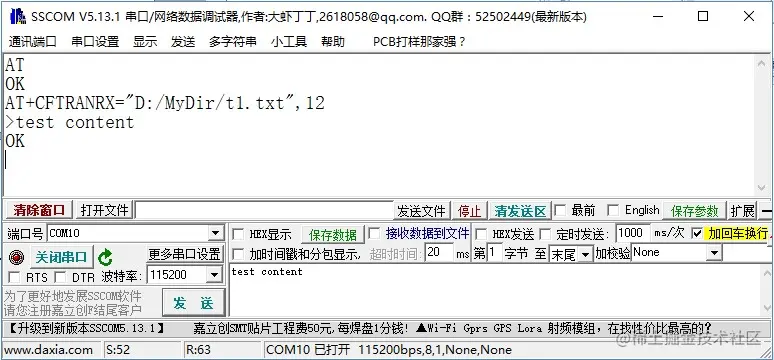Click the file path input field
The width and height of the screenshot is (774, 360).
[x=264, y=210]
